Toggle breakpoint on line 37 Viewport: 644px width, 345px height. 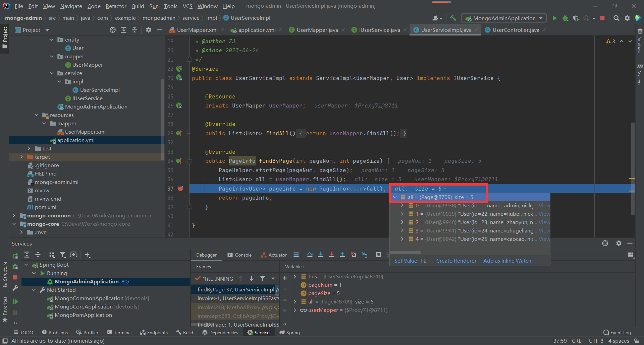[x=180, y=188]
